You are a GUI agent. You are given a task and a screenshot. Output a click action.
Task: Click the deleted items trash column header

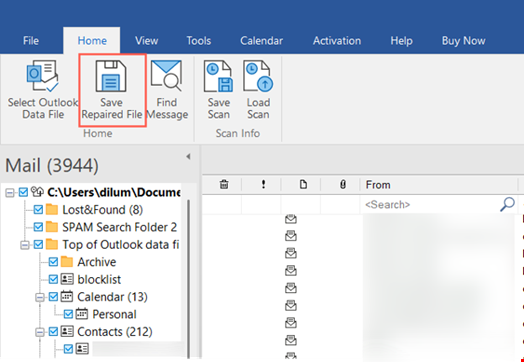tap(224, 185)
